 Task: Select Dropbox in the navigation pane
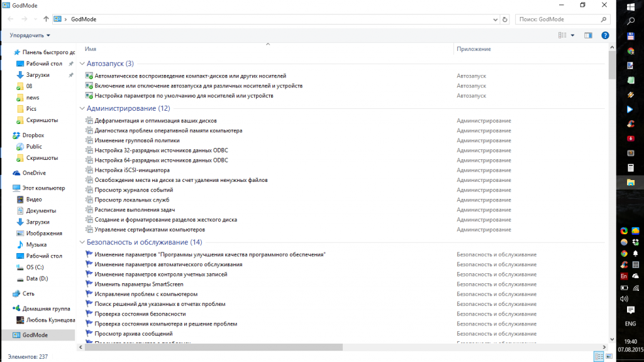(x=33, y=135)
